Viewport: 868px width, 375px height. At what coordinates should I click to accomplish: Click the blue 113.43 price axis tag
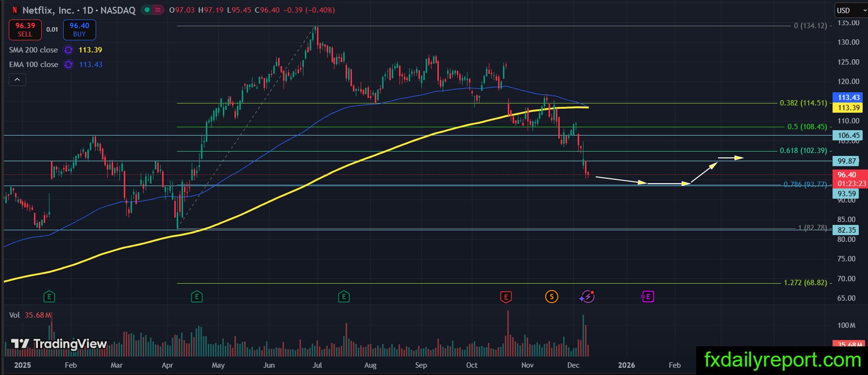[849, 98]
